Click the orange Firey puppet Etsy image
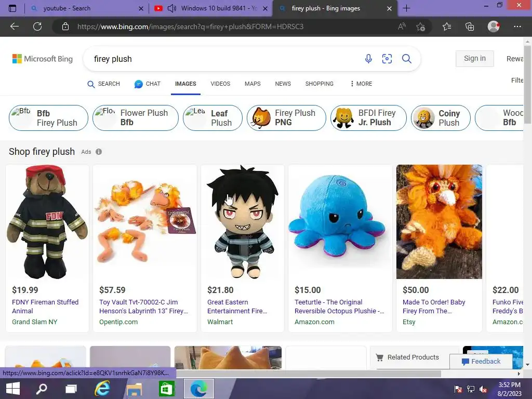This screenshot has width=532, height=399. coord(439,222)
